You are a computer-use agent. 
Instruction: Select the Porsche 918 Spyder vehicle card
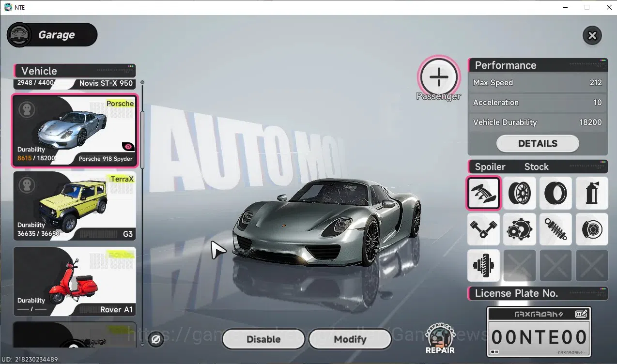point(75,131)
